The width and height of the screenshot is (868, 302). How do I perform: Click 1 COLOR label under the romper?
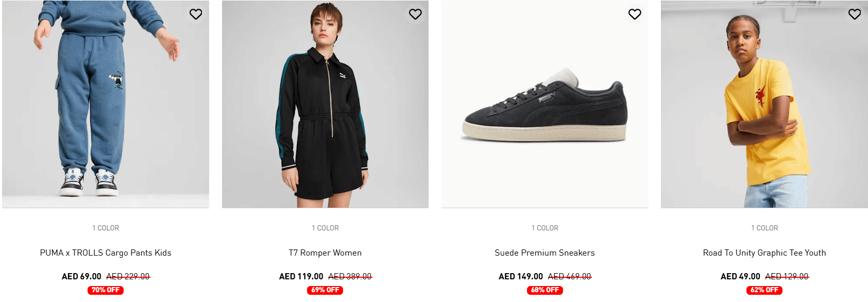(x=325, y=228)
